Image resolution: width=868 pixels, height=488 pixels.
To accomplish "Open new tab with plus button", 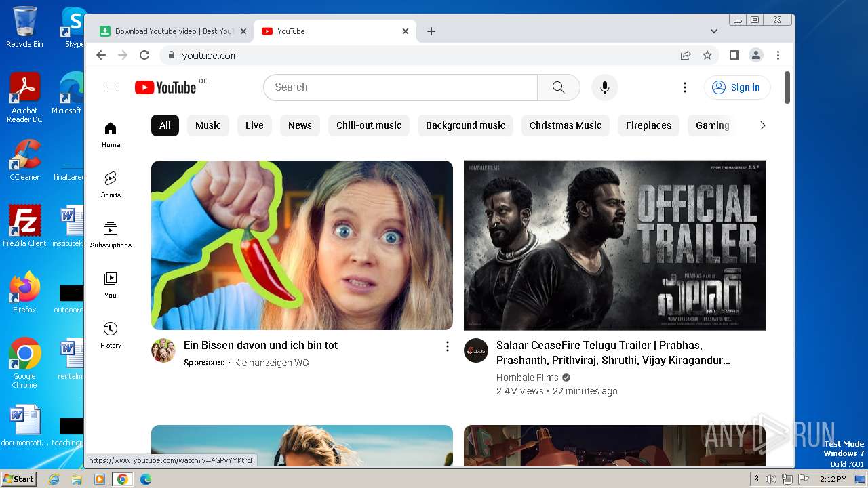I will [431, 31].
